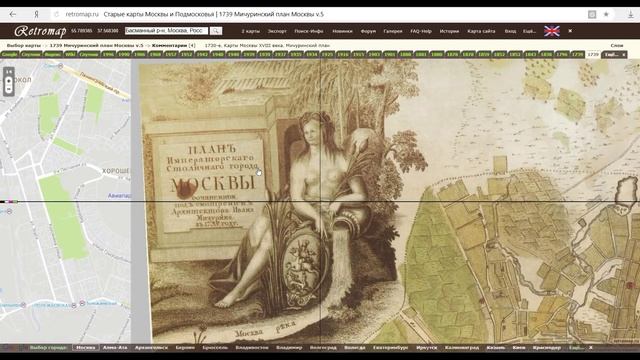Open 'Карта сайта' menu item
Image resolution: width=640 pixels, height=360 pixels.
pyautogui.click(x=481, y=31)
